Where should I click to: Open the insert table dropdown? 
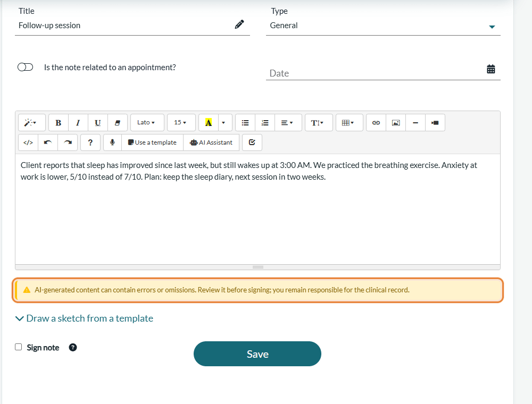point(349,123)
